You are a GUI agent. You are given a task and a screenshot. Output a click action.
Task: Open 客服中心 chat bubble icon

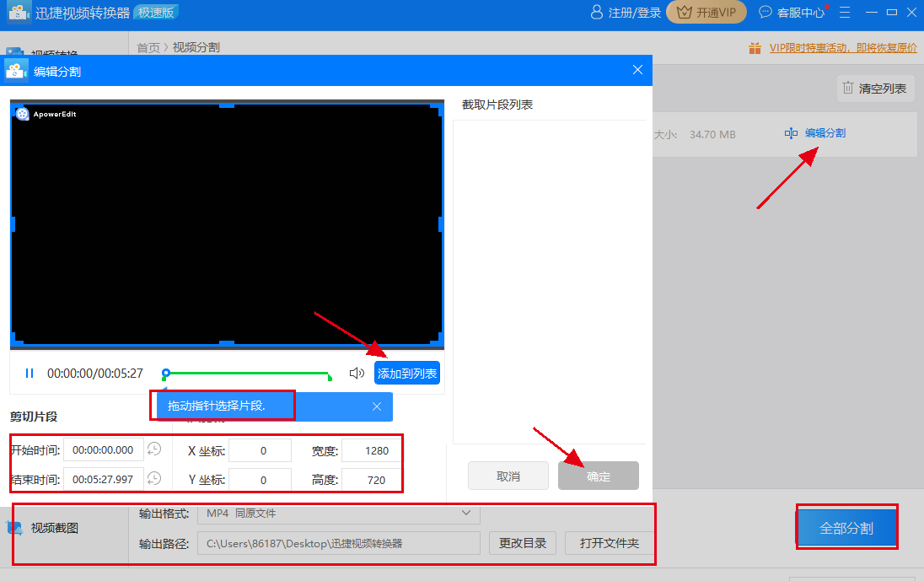[x=764, y=12]
